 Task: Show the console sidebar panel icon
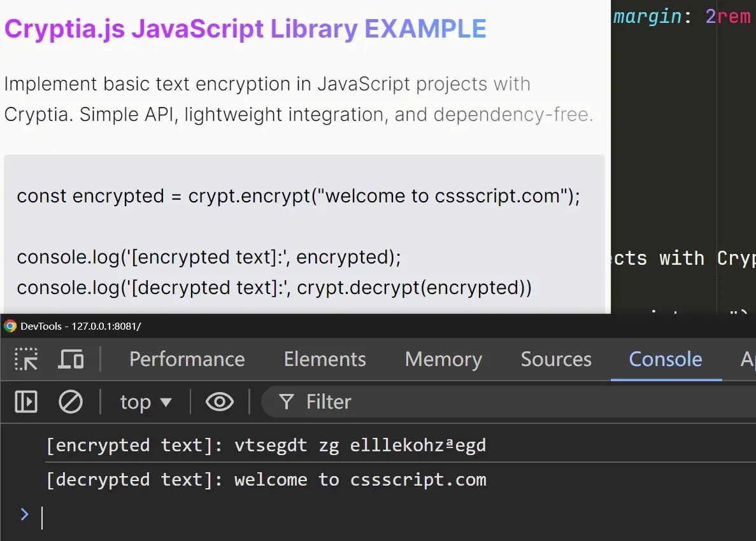click(26, 402)
